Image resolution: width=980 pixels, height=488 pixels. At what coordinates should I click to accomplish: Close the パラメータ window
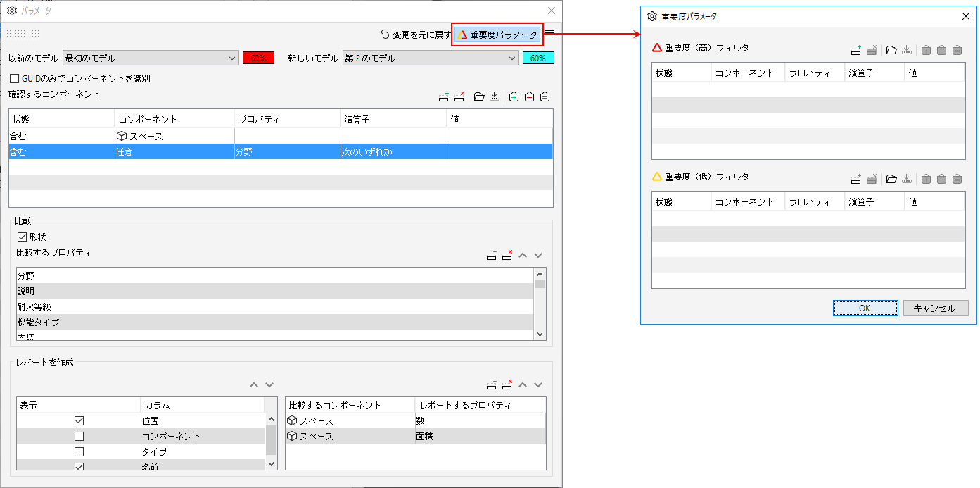pos(552,11)
